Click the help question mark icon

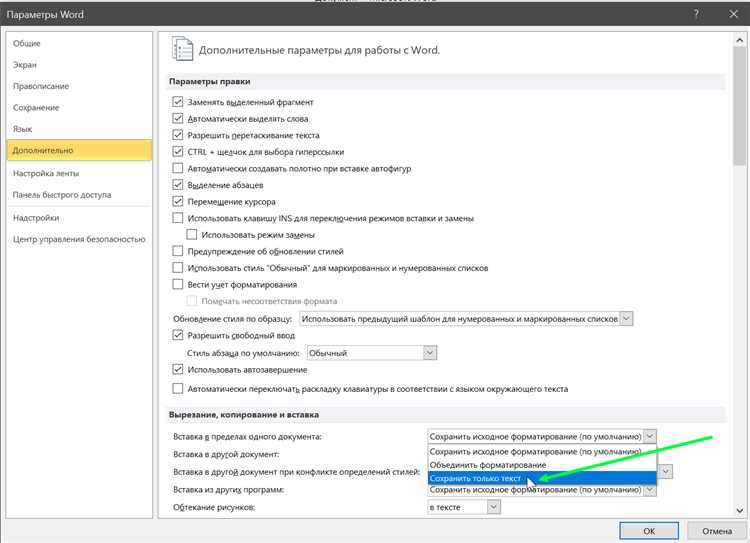pos(696,14)
